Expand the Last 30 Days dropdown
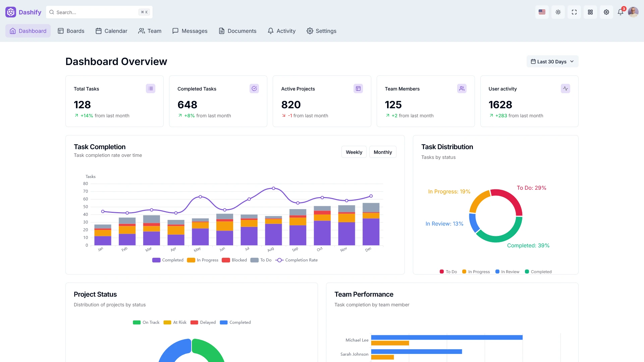 pos(552,61)
